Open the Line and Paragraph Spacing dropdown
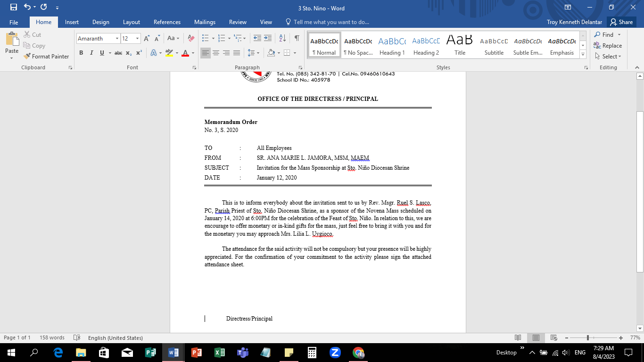Image resolution: width=644 pixels, height=362 pixels. (x=254, y=53)
